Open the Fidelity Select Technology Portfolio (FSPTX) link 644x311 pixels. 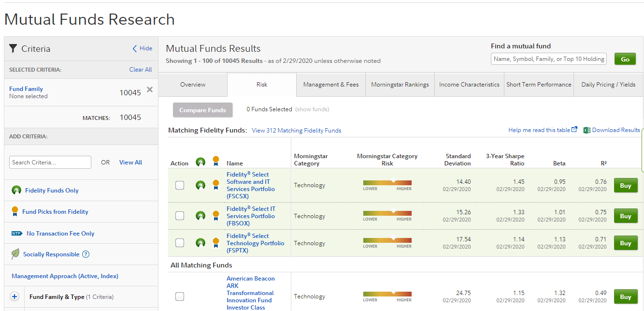click(255, 243)
